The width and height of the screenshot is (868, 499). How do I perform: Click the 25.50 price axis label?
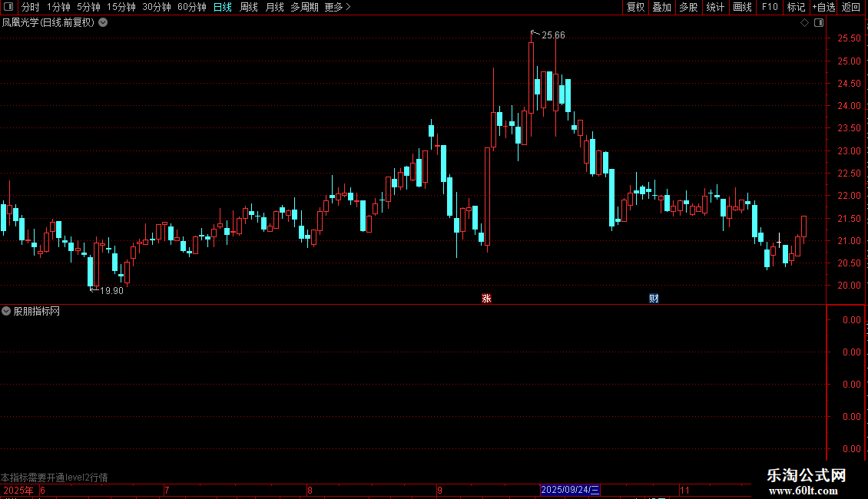849,38
